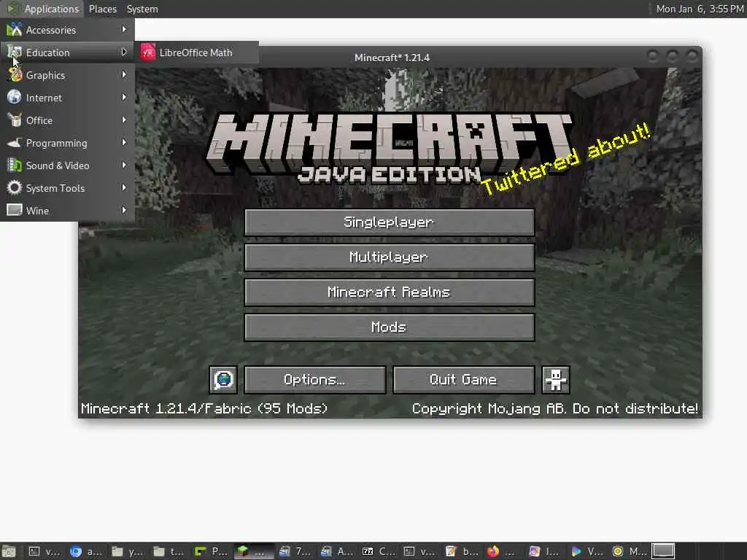Screen dimensions: 747x560
Task: Switch to the 7z archive taskbar item
Action: [295, 551]
